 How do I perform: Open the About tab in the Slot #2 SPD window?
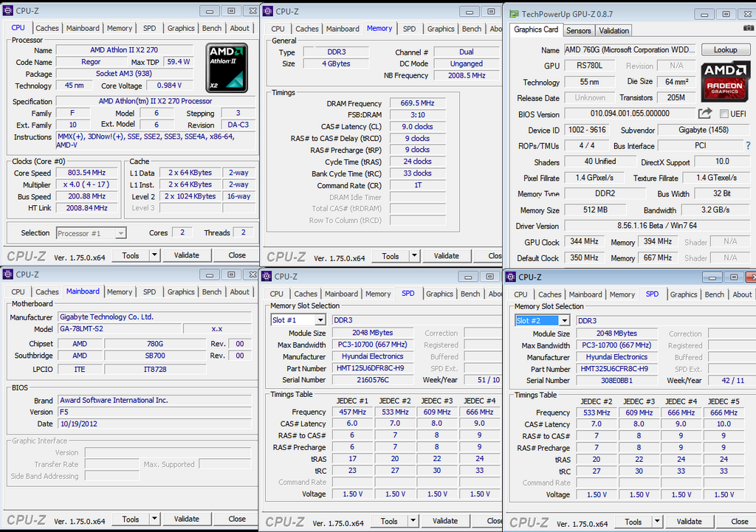742,294
